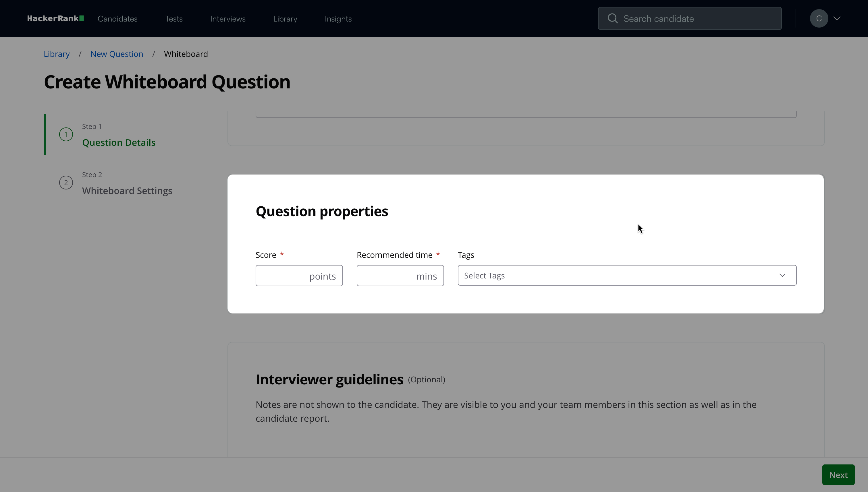868x492 pixels.
Task: Click the New Question breadcrumb link
Action: [117, 54]
